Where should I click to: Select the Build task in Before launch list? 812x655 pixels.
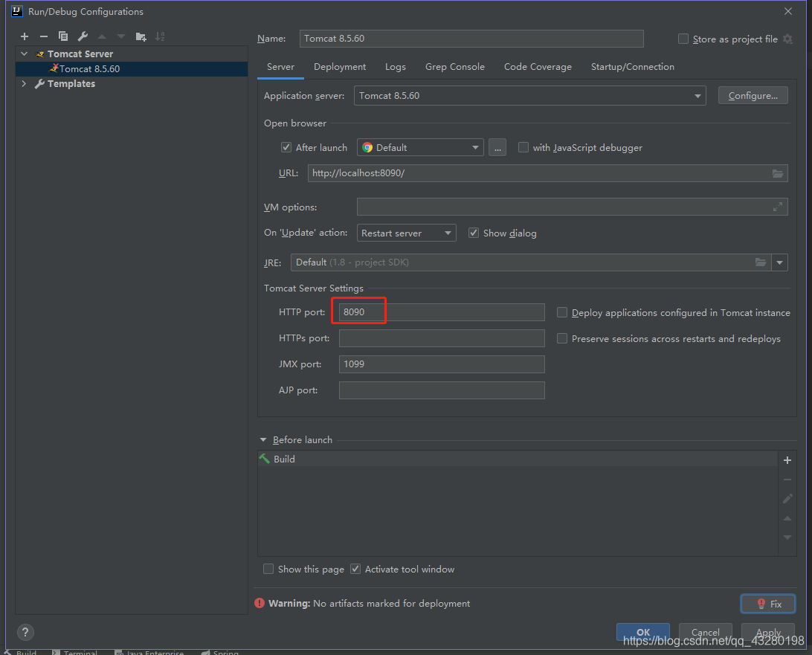pyautogui.click(x=518, y=459)
